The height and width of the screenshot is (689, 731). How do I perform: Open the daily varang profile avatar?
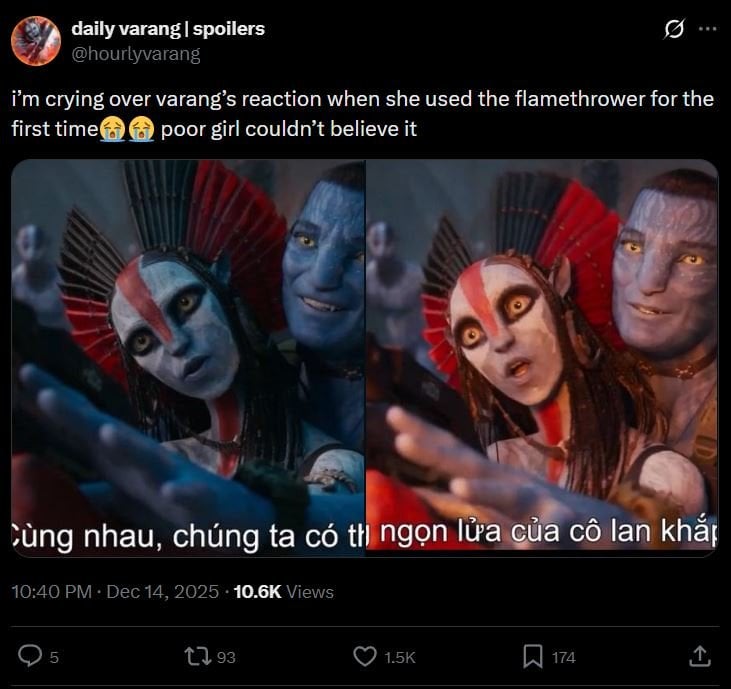pyautogui.click(x=36, y=41)
